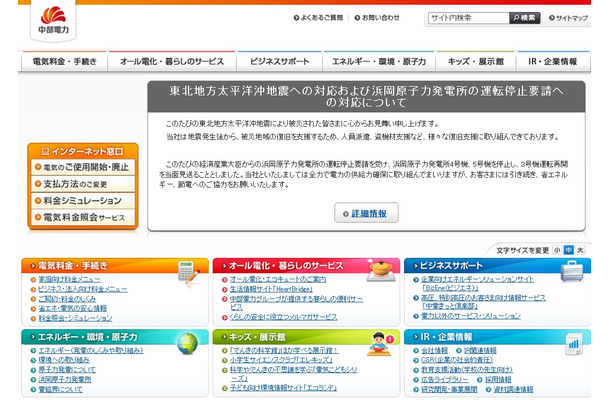
Task: Open 省エネ・電気の安心情報 link
Action: point(72,308)
